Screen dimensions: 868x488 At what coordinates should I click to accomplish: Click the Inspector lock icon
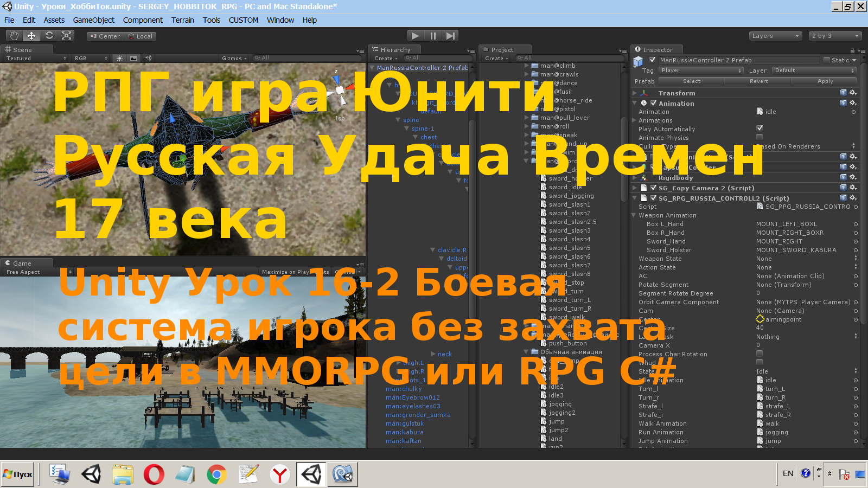[x=852, y=50]
